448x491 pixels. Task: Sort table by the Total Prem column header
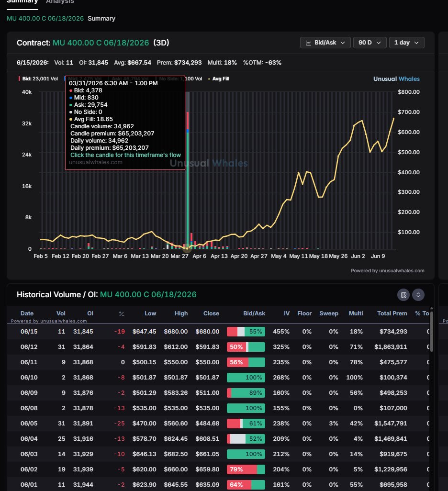pos(392,313)
